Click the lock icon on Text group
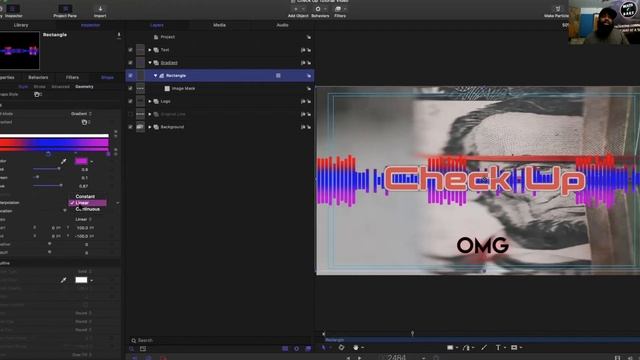Viewport: 640px width, 360px height. (309, 50)
